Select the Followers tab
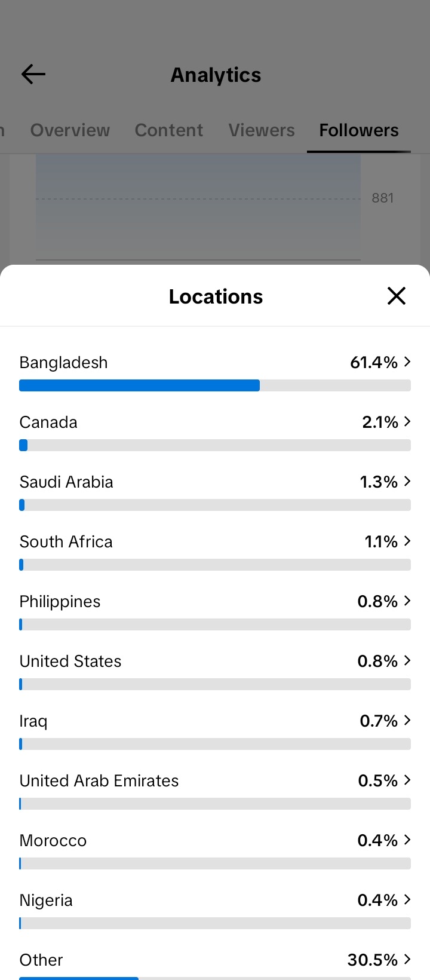 pyautogui.click(x=359, y=130)
